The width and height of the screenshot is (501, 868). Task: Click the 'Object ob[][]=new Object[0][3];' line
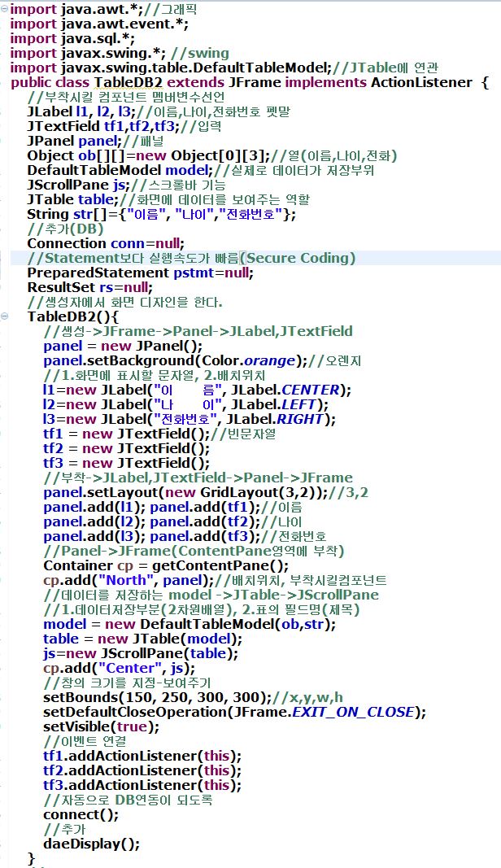click(212, 155)
